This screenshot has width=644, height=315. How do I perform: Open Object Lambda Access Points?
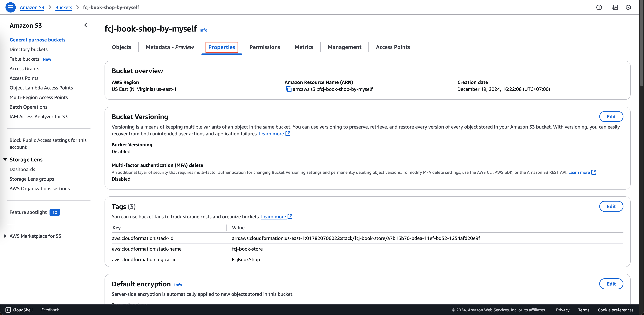41,88
